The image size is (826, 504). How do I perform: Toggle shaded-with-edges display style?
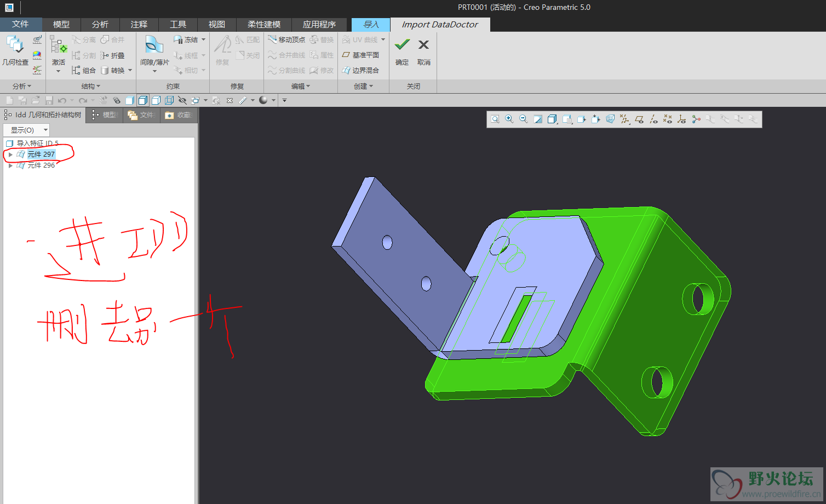tap(143, 100)
